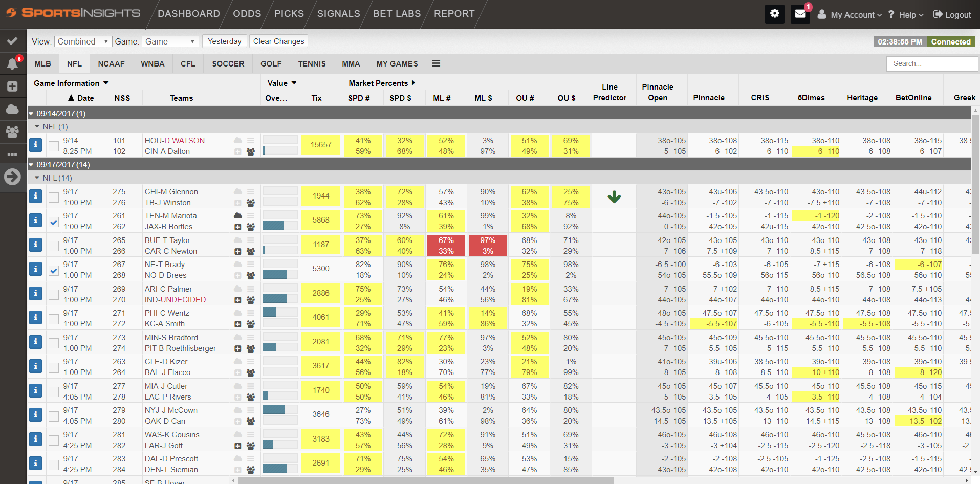This screenshot has width=980, height=484.
Task: Open the sports tab hamburger menu
Action: pos(436,63)
